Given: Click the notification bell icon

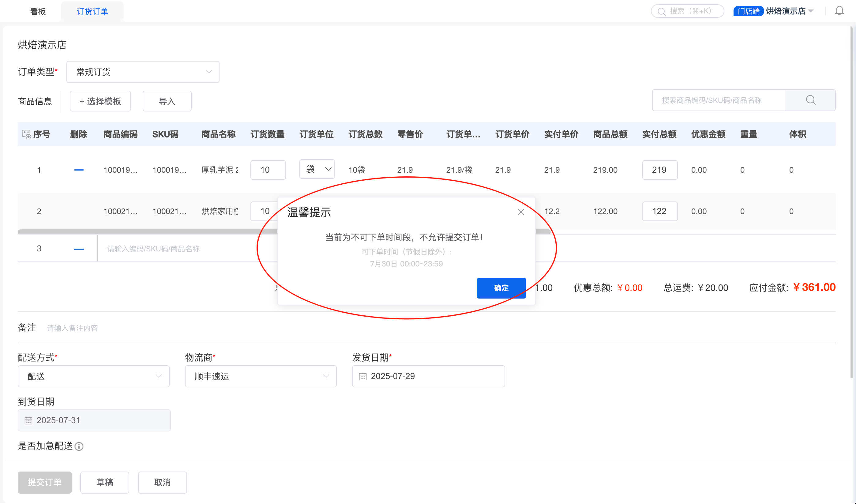Looking at the screenshot, I should click(839, 11).
